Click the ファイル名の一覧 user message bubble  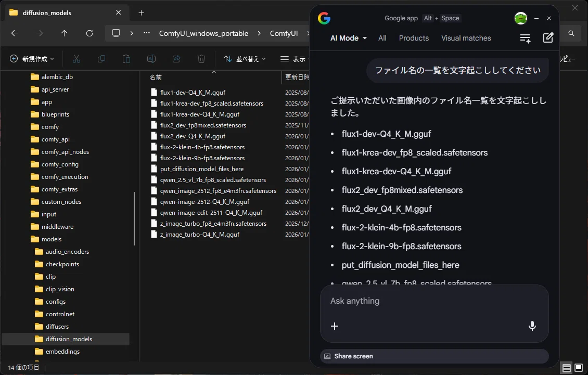pyautogui.click(x=457, y=71)
